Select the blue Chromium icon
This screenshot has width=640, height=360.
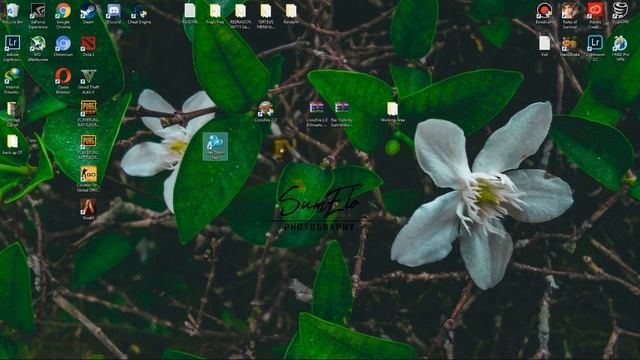pos(63,46)
